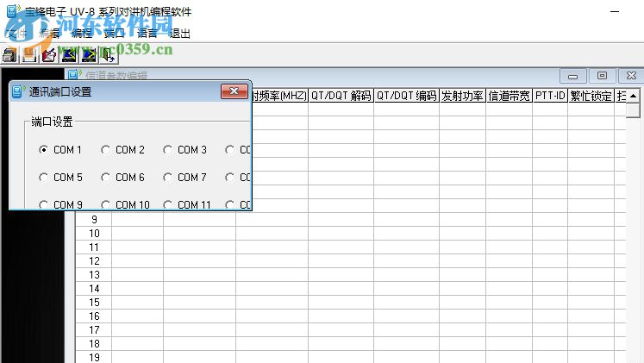Select the COM 1 radio button
Image resolution: width=644 pixels, height=363 pixels.
43,150
